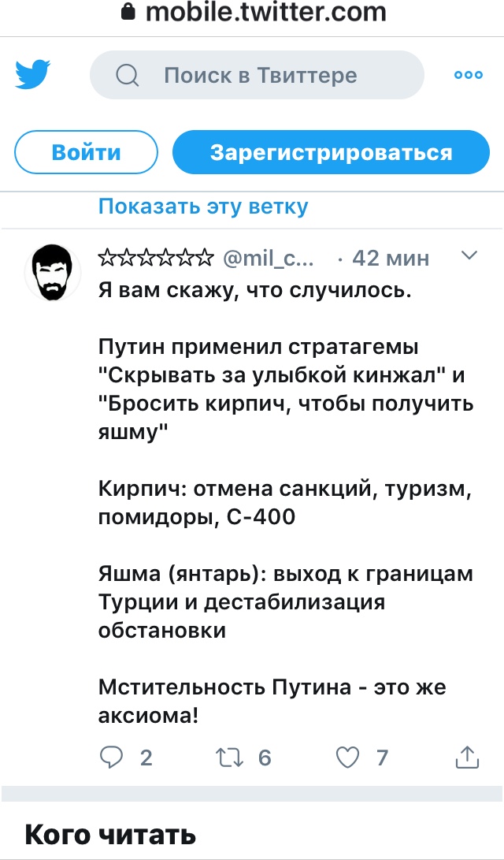The height and width of the screenshot is (860, 504).
Task: Click the magnifier icon in search bar
Action: [x=127, y=76]
